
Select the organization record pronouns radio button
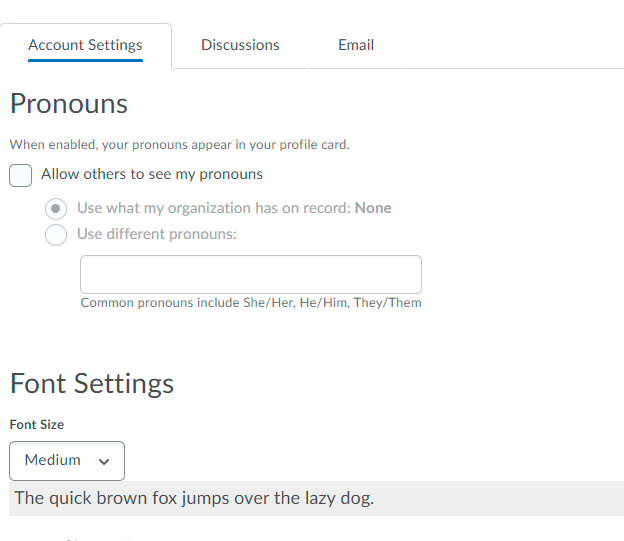58,209
